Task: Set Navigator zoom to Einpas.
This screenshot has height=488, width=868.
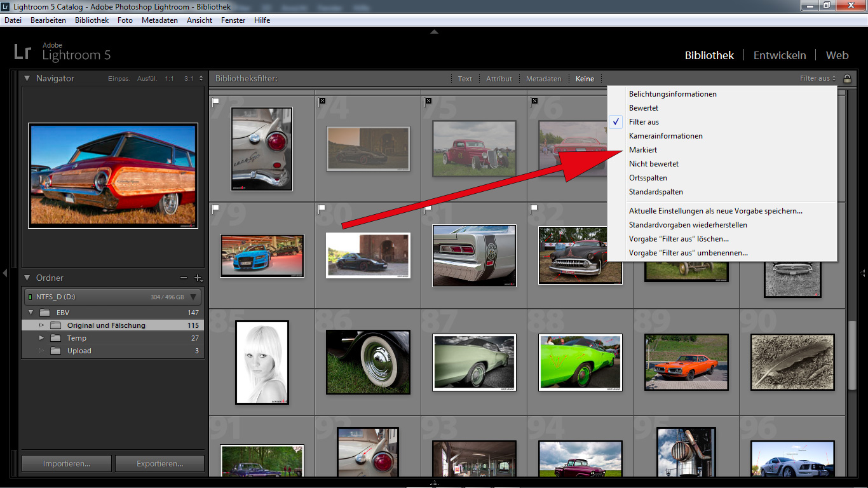Action: (119, 79)
